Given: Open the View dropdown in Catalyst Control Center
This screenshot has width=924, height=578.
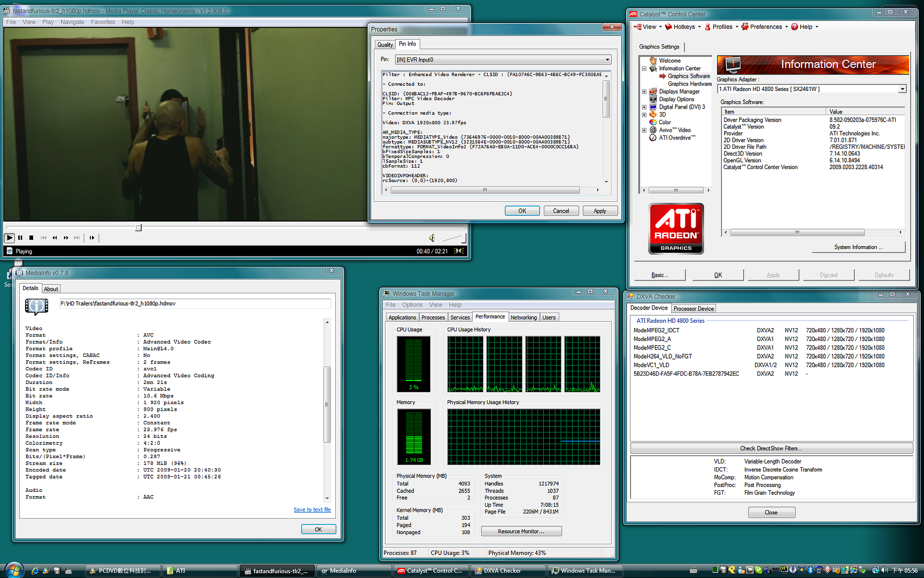Looking at the screenshot, I should (648, 27).
